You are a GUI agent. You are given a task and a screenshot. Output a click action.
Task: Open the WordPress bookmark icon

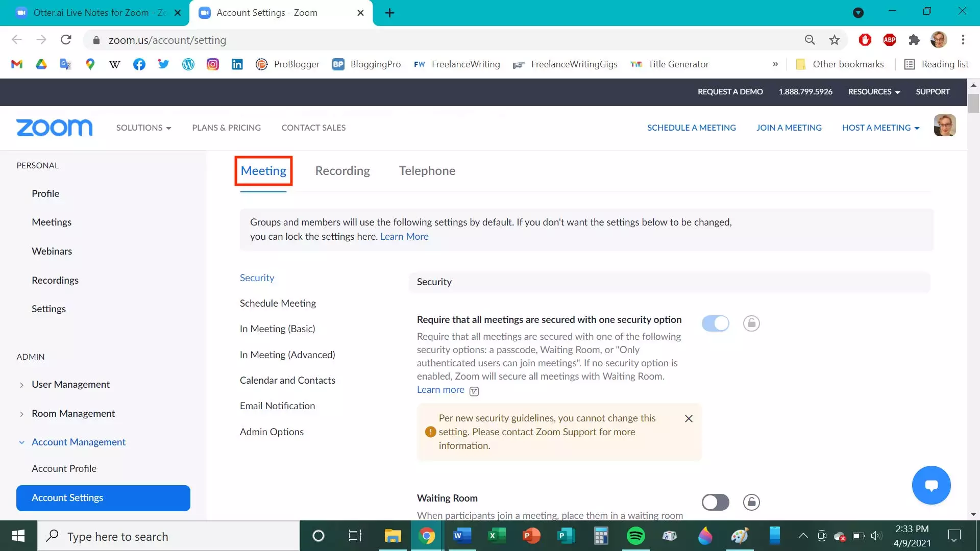click(188, 64)
